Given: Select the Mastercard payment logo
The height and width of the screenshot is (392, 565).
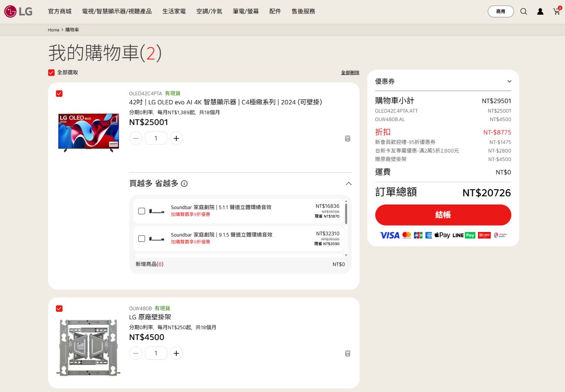Looking at the screenshot, I should tap(407, 235).
